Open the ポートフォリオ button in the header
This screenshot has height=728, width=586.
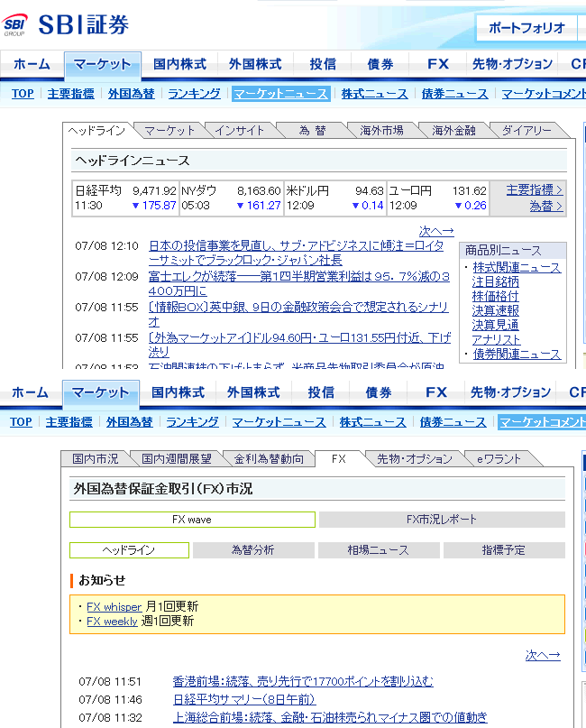pyautogui.click(x=526, y=28)
